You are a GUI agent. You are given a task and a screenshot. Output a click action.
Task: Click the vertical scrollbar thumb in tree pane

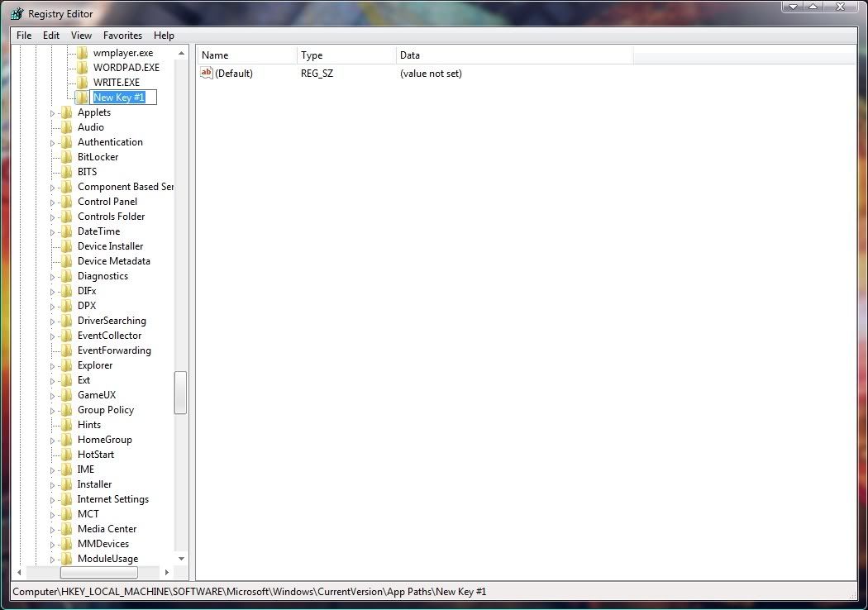(x=180, y=393)
